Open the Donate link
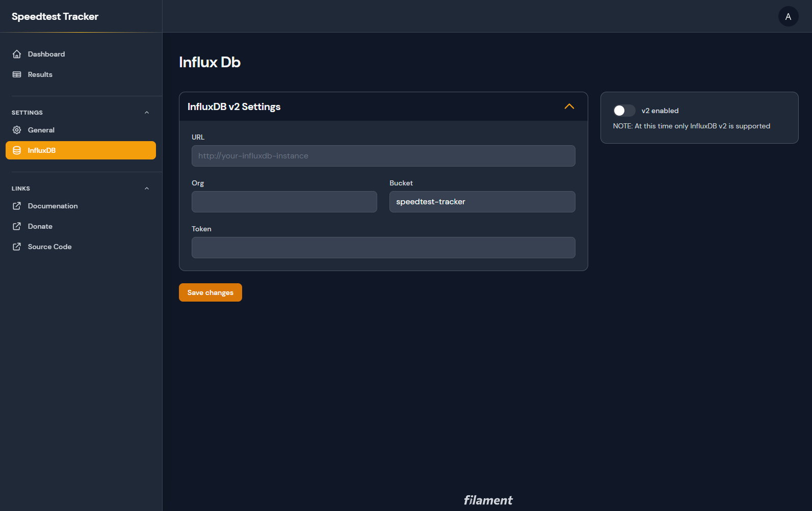 click(81, 226)
